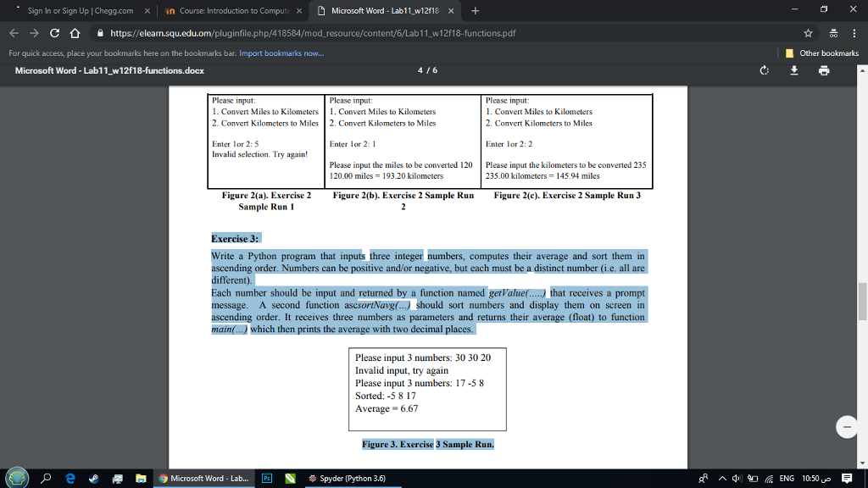
Task: Open Windows Action Center notifications
Action: point(847,478)
